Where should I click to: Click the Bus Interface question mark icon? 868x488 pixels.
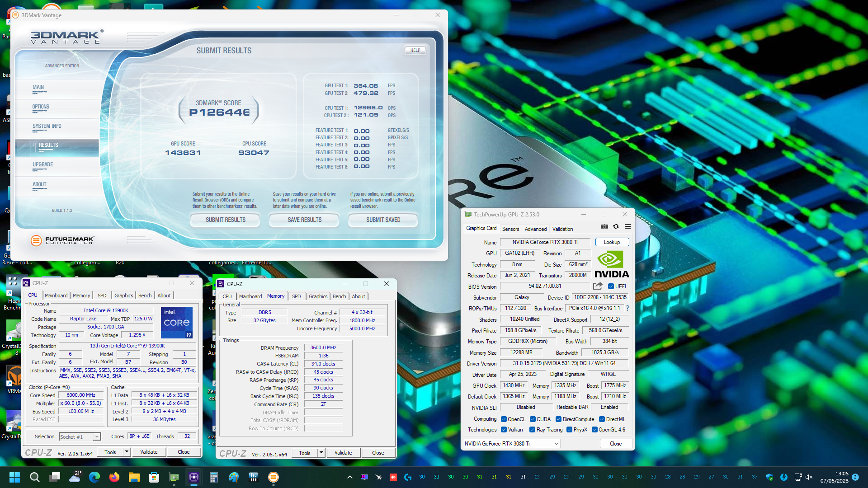[x=627, y=308]
